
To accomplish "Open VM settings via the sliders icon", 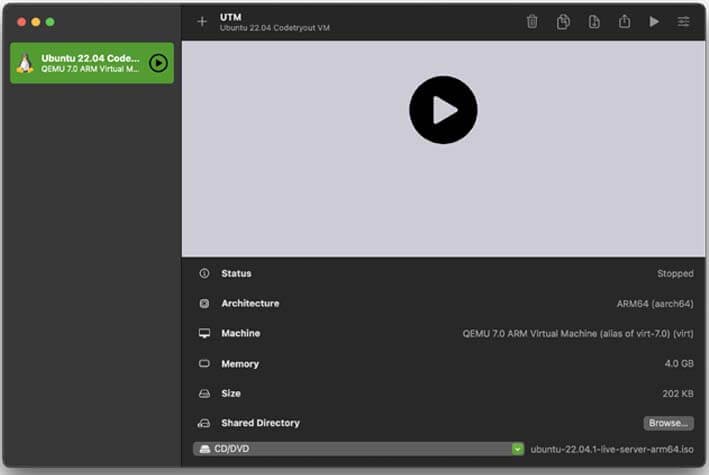I will 683,22.
